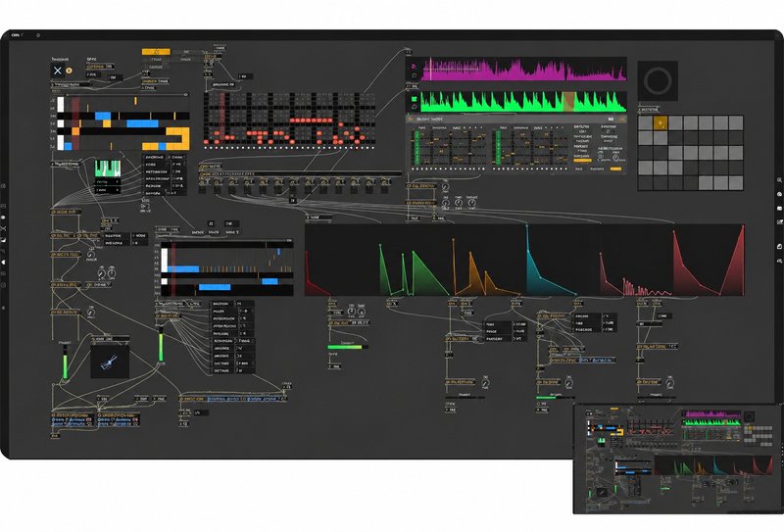784x532 pixels.
Task: Toggle the X checkbox box at top left
Action: tap(58, 71)
